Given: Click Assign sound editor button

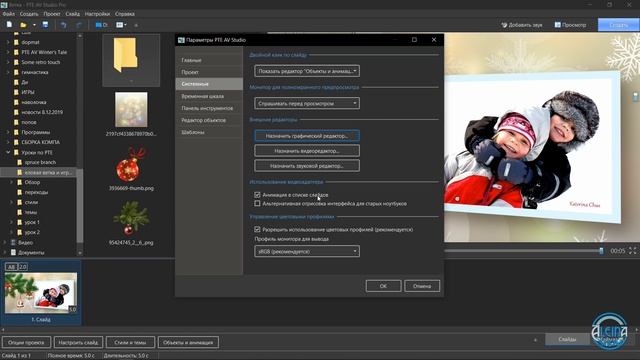Looking at the screenshot, I should click(307, 166).
